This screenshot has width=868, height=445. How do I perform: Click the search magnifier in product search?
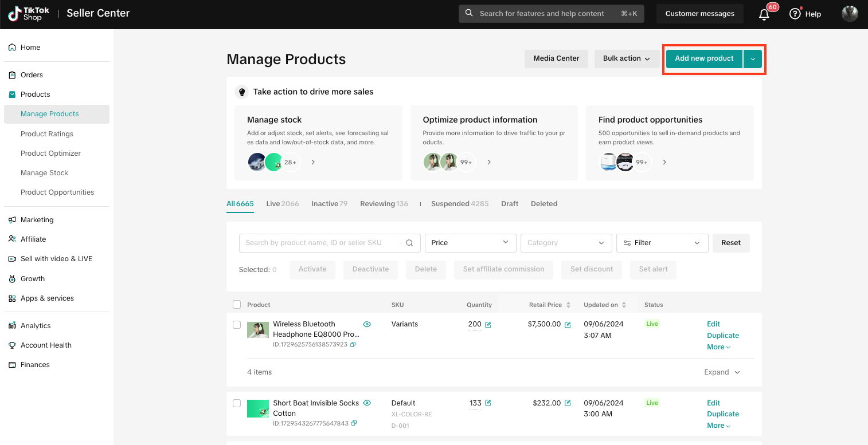click(409, 243)
